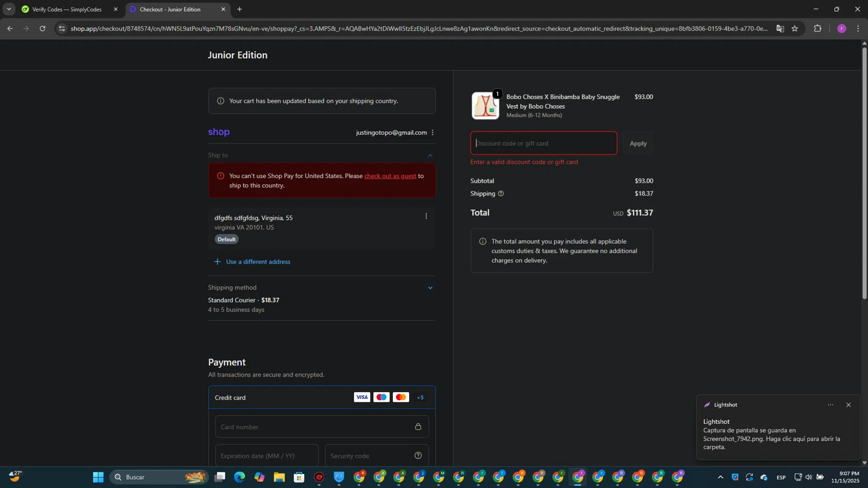Open Copilot from the taskbar
This screenshot has height=488, width=868.
(259, 477)
